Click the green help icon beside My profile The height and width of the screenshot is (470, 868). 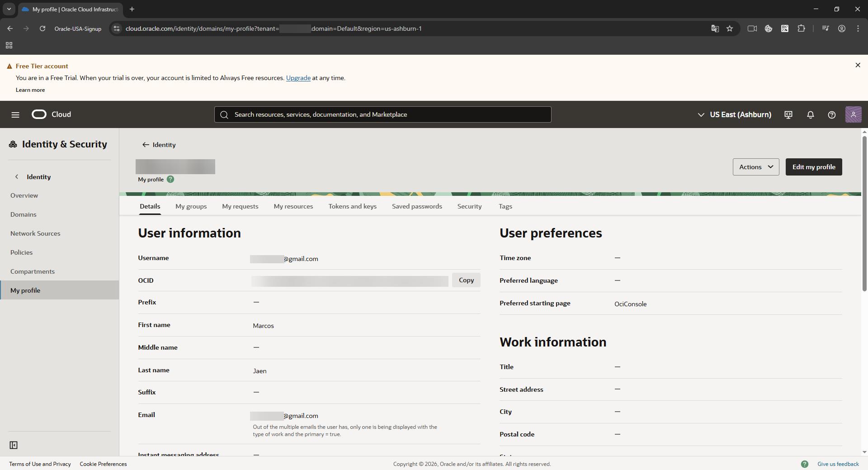click(x=170, y=180)
